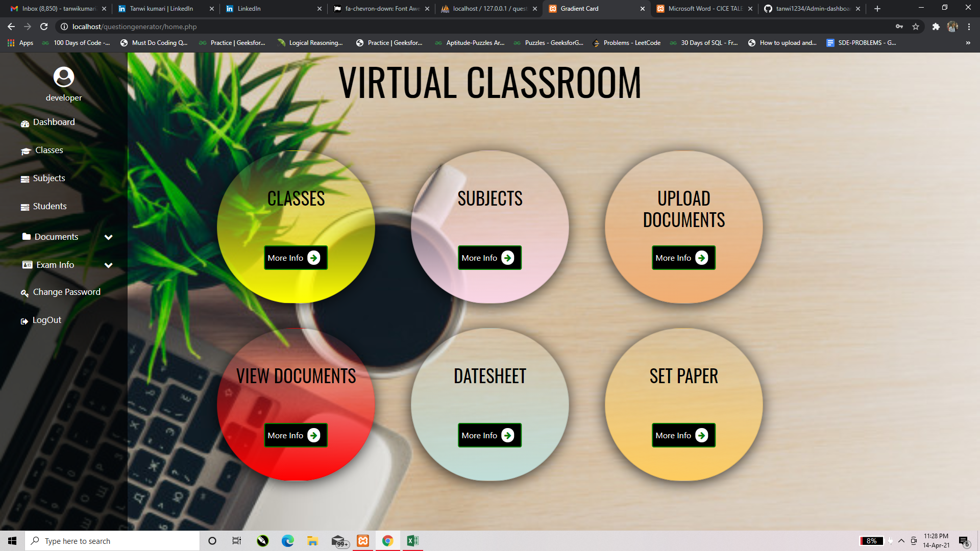Open a new browser tab
Screen dimensions: 980x551
(x=877, y=9)
